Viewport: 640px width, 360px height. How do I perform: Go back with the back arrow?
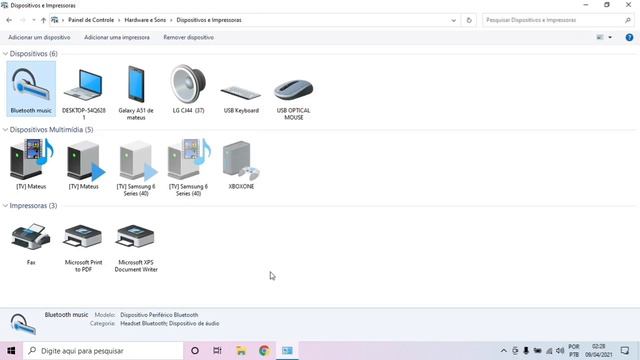pos(9,20)
